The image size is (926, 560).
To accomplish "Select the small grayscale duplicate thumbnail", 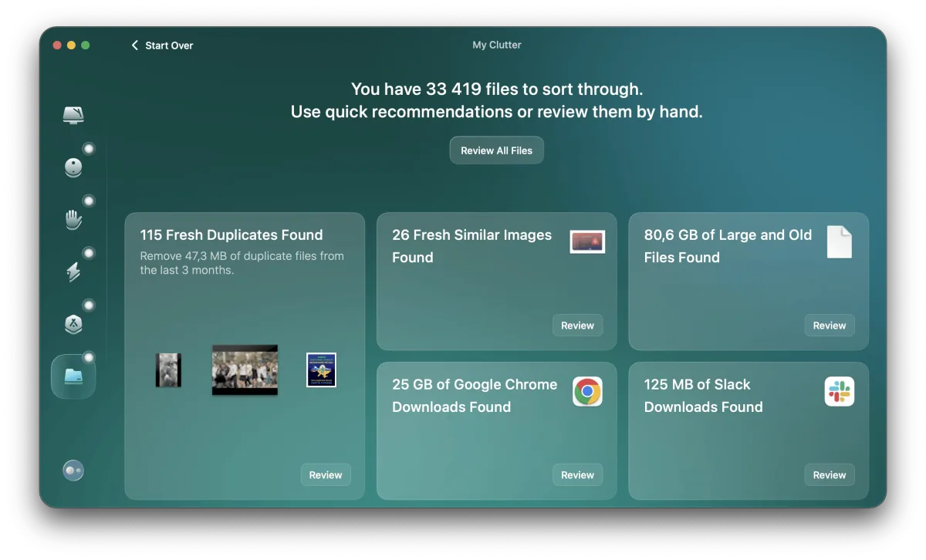I will (x=168, y=370).
